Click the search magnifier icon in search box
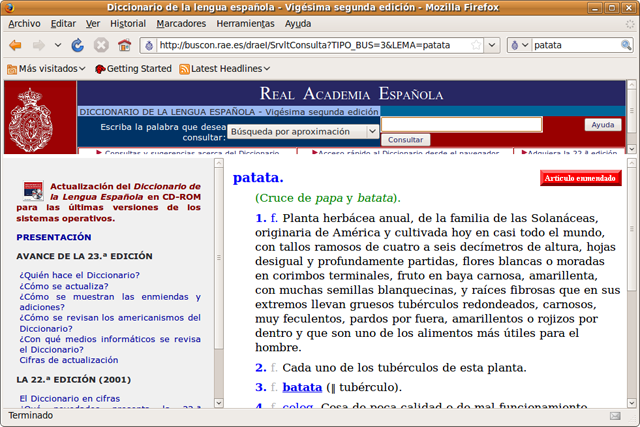The image size is (640, 427). click(x=625, y=45)
